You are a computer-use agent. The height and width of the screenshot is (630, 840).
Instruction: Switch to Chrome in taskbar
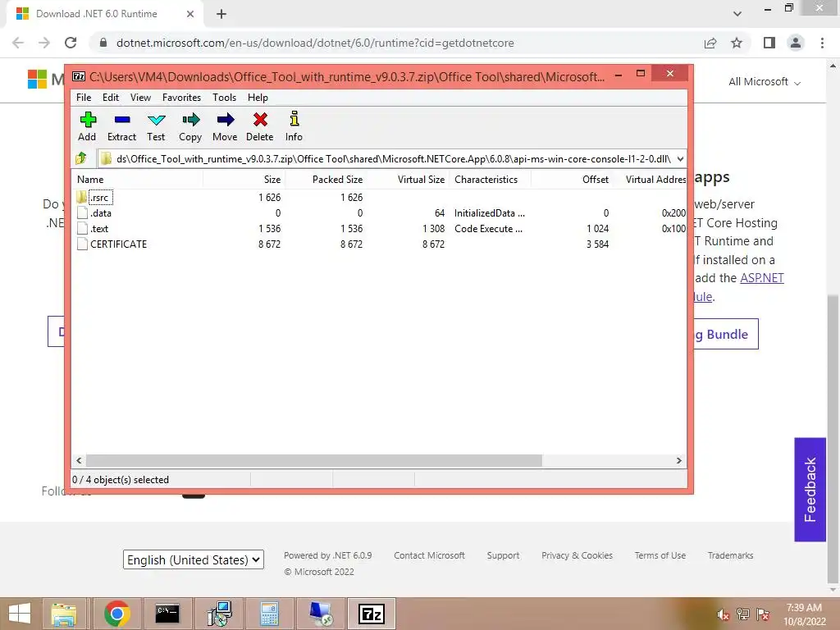click(117, 614)
